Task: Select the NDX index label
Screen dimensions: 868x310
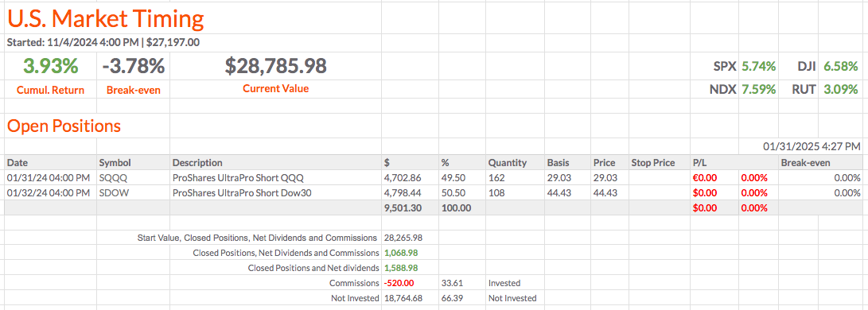Action: point(723,89)
